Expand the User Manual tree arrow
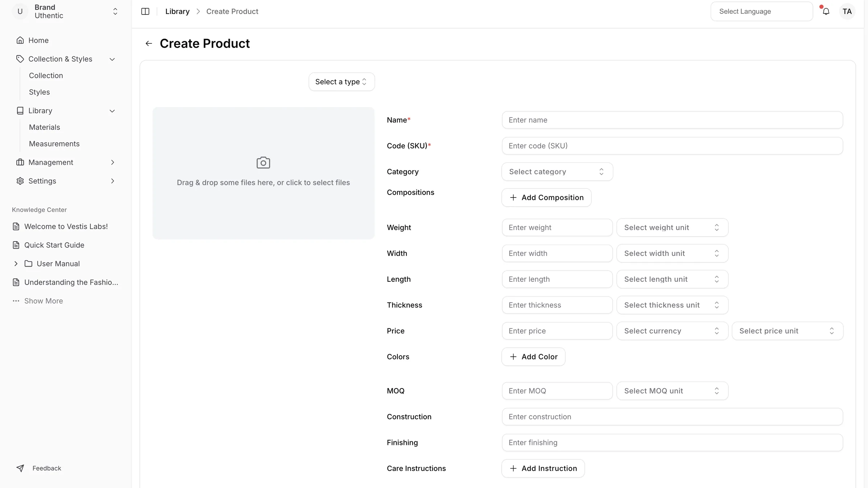 click(x=16, y=264)
